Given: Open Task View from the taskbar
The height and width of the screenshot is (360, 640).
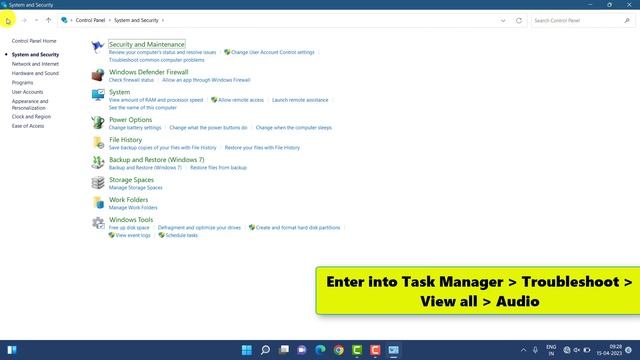Looking at the screenshot, I should [284, 350].
